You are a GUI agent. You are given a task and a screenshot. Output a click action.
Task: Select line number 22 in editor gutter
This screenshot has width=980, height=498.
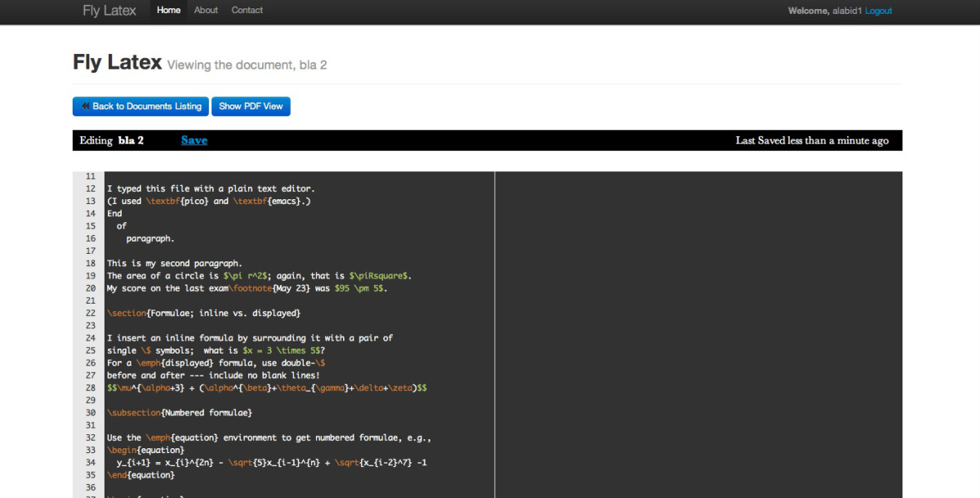(90, 313)
